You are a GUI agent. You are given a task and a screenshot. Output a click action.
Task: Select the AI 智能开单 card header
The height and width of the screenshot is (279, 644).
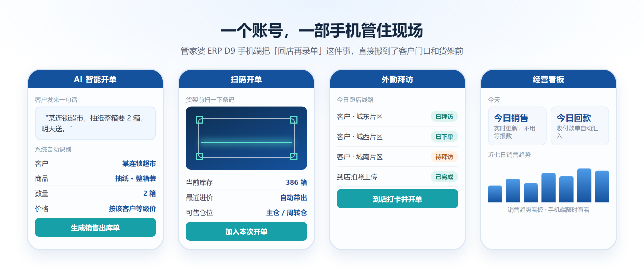pyautogui.click(x=95, y=79)
